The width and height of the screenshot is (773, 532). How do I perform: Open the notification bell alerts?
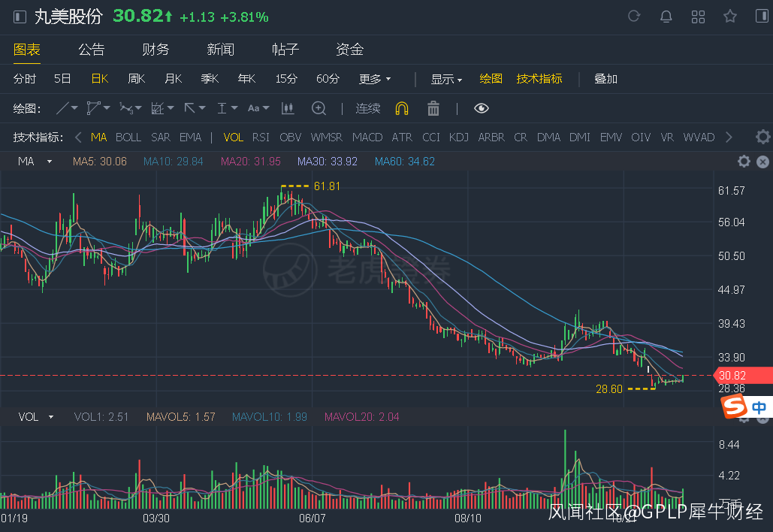(x=666, y=17)
